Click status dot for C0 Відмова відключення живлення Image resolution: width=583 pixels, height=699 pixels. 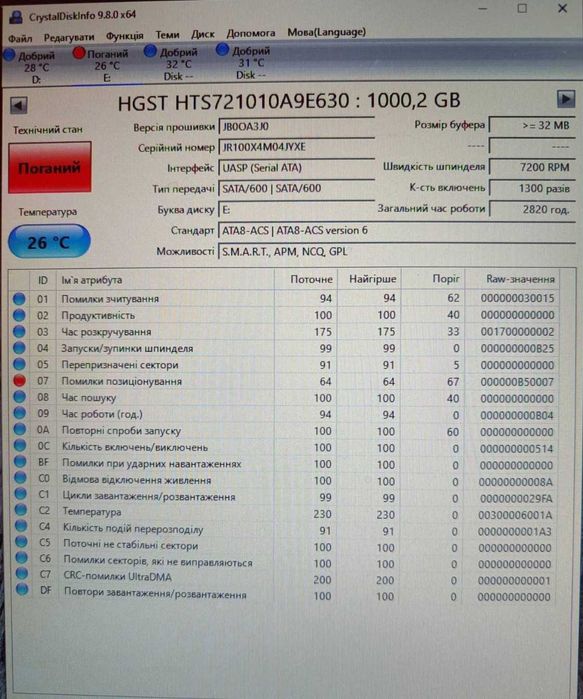pos(20,478)
